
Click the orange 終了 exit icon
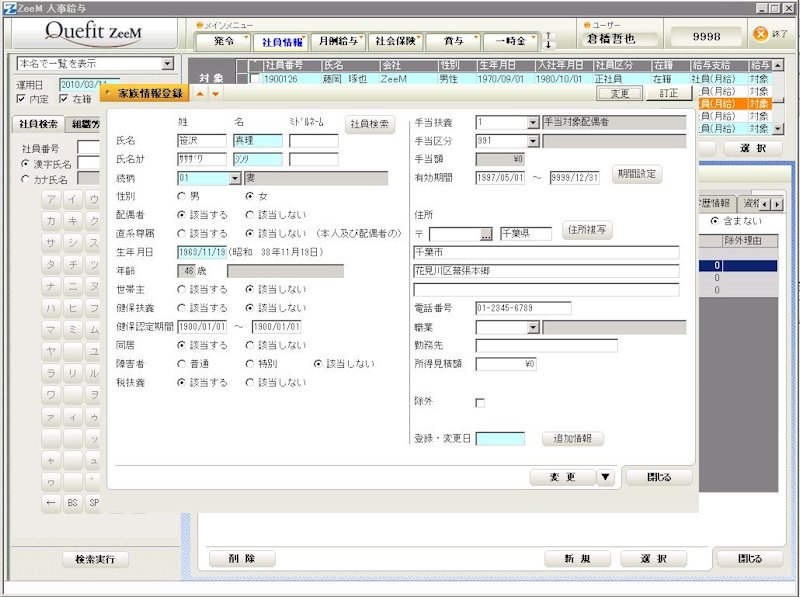(760, 34)
